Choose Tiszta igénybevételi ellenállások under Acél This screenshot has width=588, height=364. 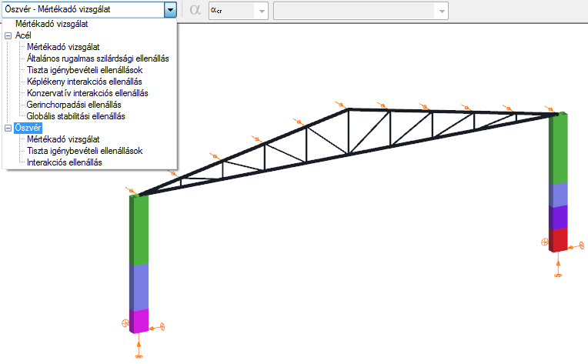point(85,70)
